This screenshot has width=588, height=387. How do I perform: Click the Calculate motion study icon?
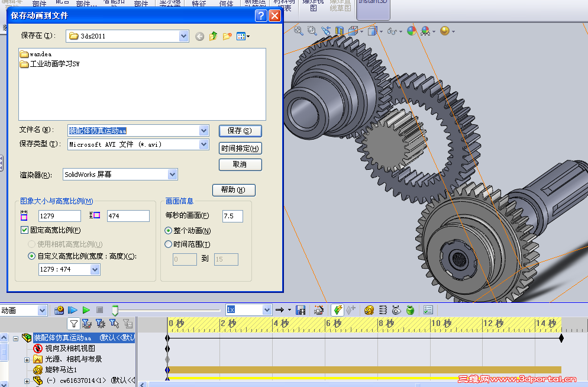tap(59, 310)
